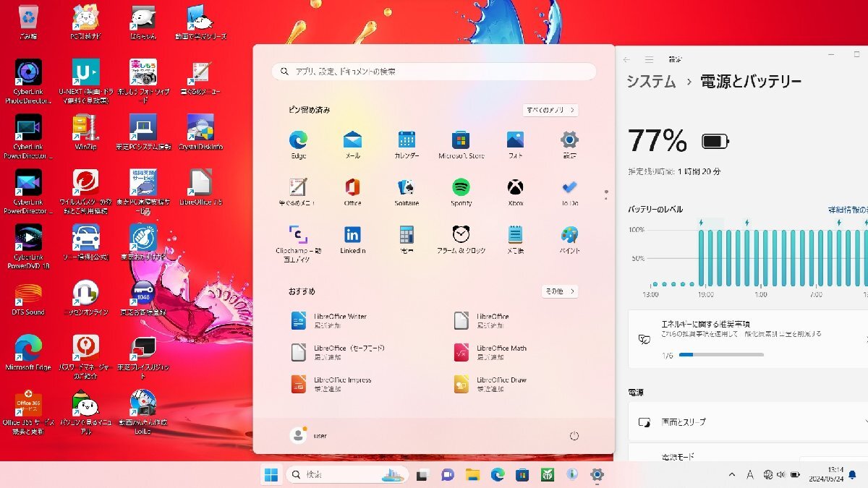
Task: Open Microsoft Store from the taskbar
Action: pos(522,474)
